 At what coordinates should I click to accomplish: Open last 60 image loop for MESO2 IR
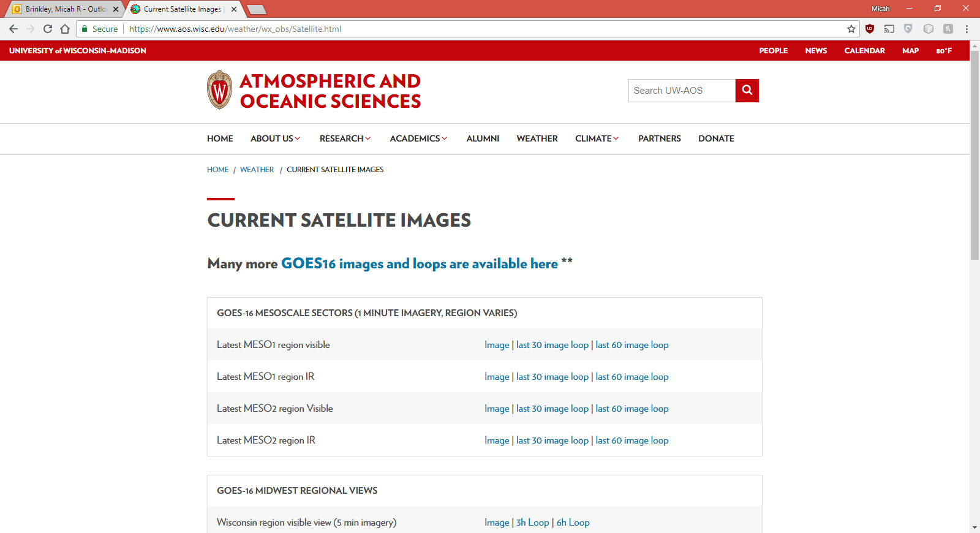click(x=632, y=440)
